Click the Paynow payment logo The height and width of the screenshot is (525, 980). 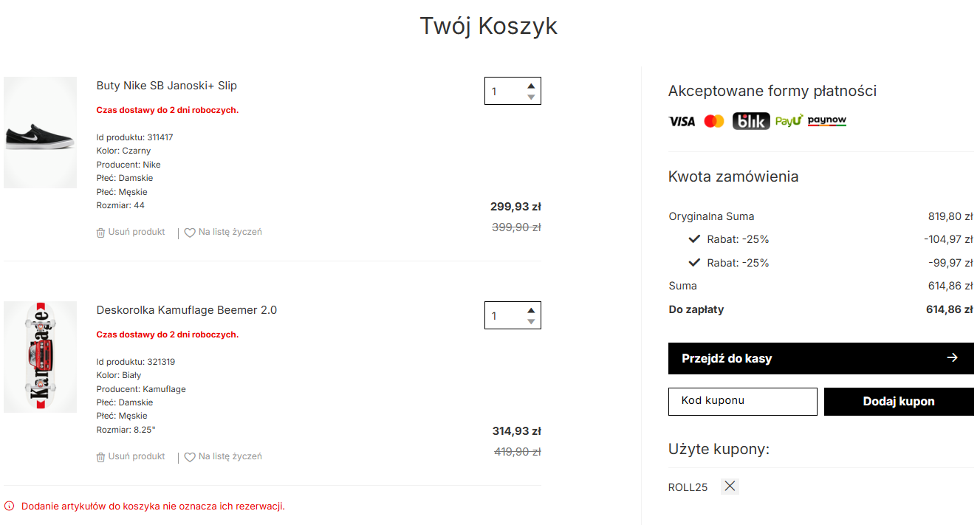[827, 120]
